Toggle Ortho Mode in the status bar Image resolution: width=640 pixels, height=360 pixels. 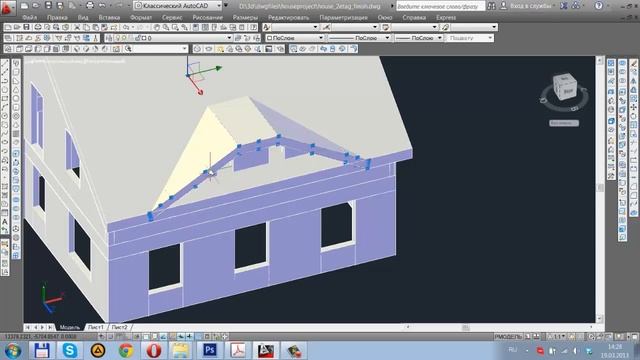(128, 337)
